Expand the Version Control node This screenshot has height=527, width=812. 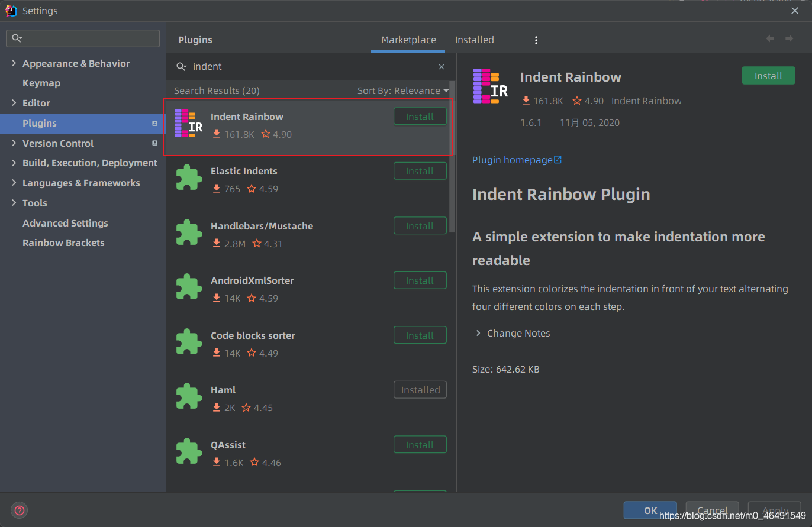[x=14, y=143]
